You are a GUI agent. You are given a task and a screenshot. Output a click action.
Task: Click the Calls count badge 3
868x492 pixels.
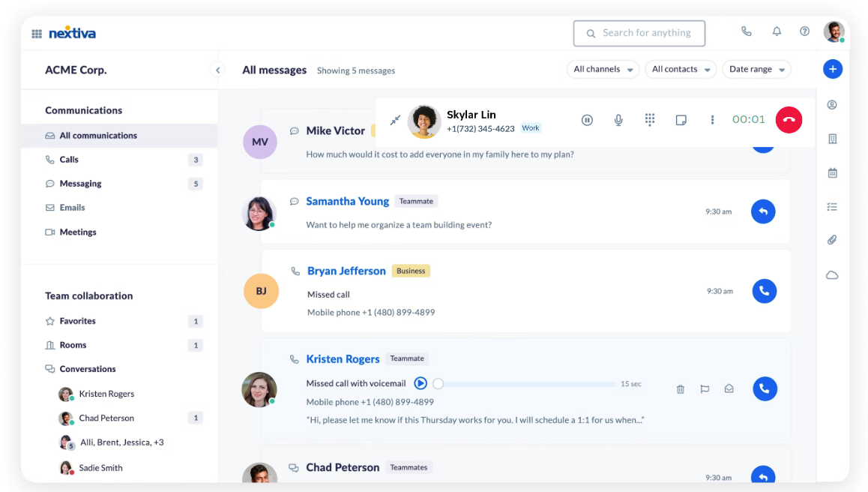pyautogui.click(x=196, y=160)
